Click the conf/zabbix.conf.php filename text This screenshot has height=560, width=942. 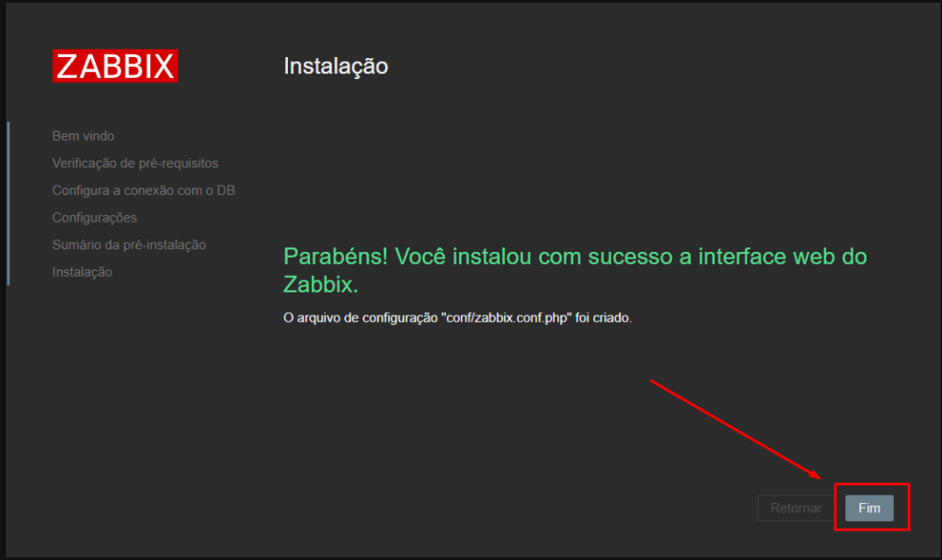pos(506,318)
